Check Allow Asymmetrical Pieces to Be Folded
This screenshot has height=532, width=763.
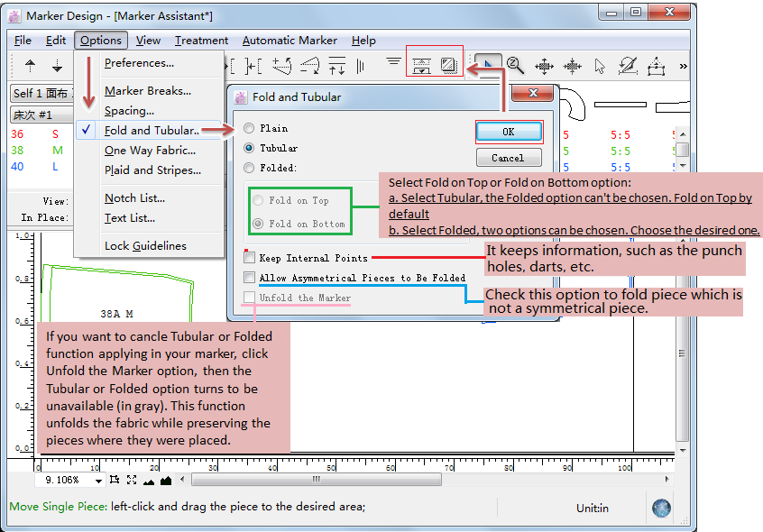pyautogui.click(x=250, y=278)
